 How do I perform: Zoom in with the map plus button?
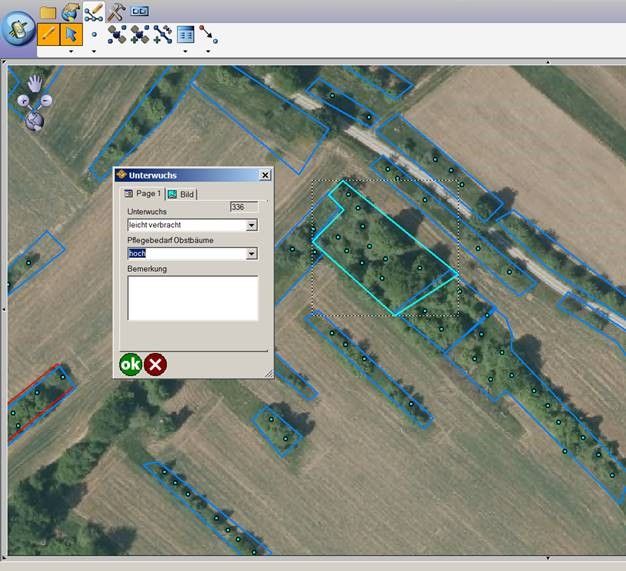tap(24, 101)
